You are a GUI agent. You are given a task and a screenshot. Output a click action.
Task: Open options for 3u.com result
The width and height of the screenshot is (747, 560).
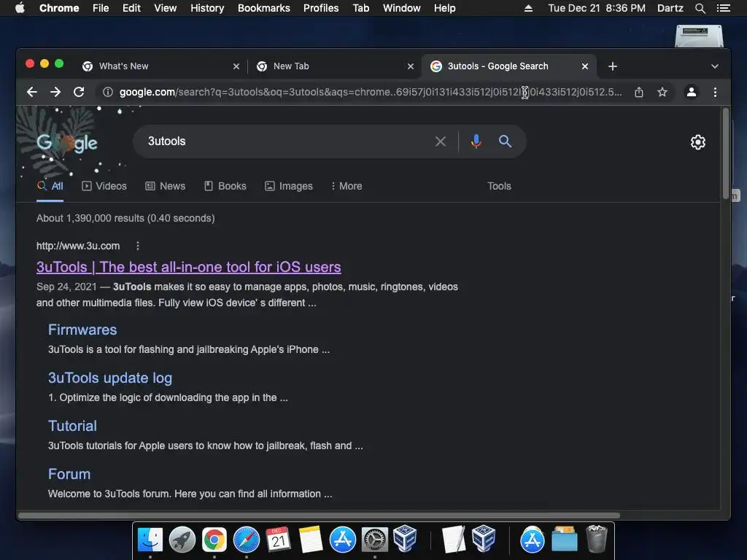tap(138, 246)
